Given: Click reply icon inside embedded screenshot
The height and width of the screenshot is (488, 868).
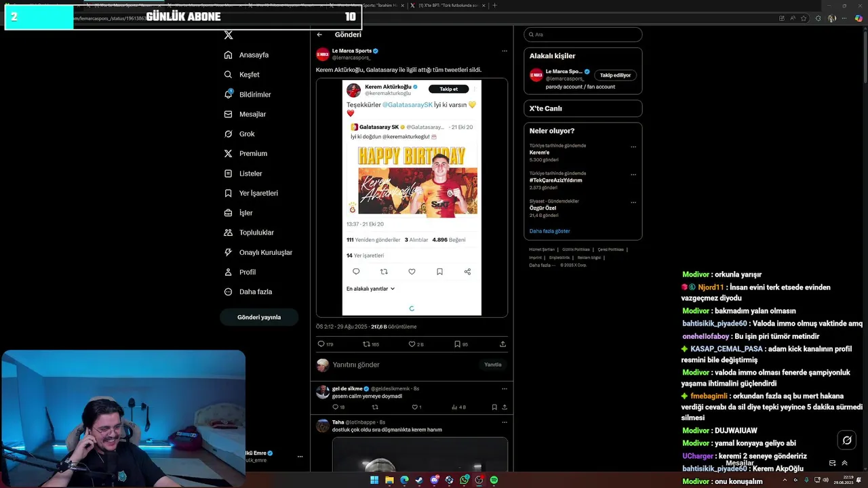Looking at the screenshot, I should [356, 272].
